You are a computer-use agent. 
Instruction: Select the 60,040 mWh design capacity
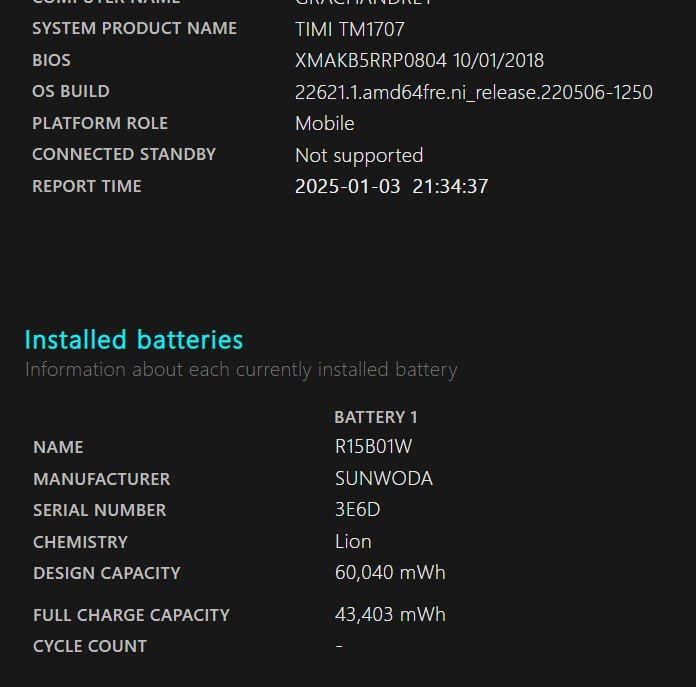[x=390, y=573]
